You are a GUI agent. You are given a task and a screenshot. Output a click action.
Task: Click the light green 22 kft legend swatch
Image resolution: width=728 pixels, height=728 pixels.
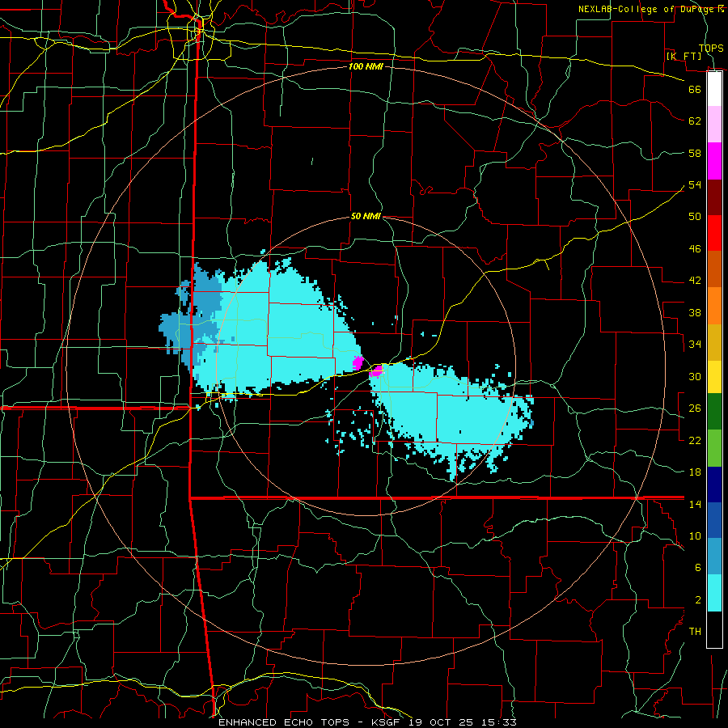714,448
